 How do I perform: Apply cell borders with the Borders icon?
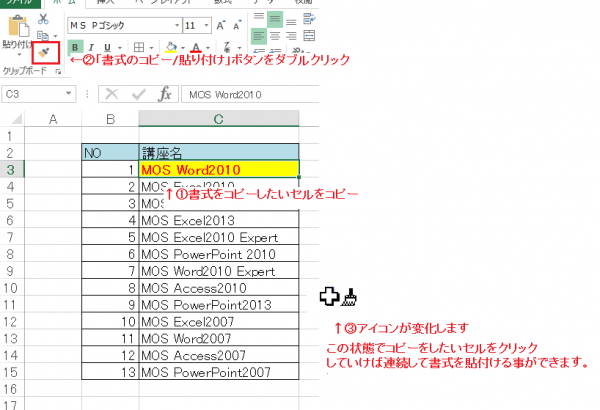point(139,47)
